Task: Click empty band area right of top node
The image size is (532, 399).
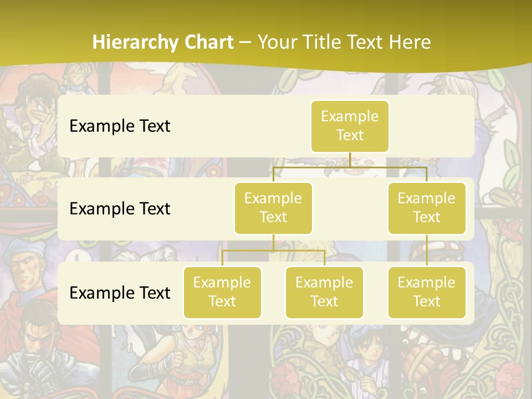Action: [x=432, y=126]
